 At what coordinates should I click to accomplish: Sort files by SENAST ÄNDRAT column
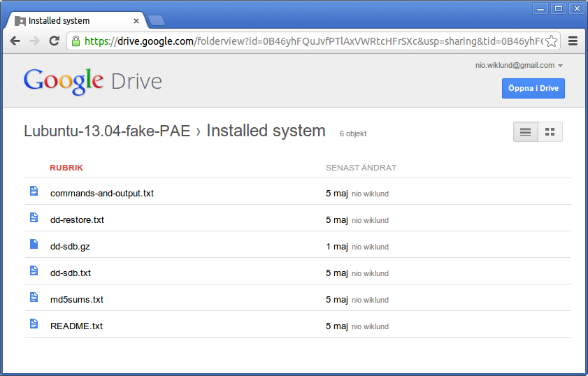(361, 168)
